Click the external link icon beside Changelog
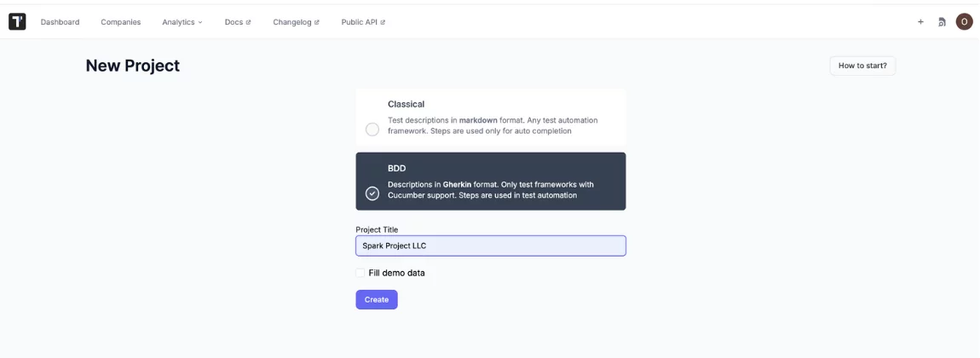Image resolution: width=980 pixels, height=358 pixels. tap(317, 23)
